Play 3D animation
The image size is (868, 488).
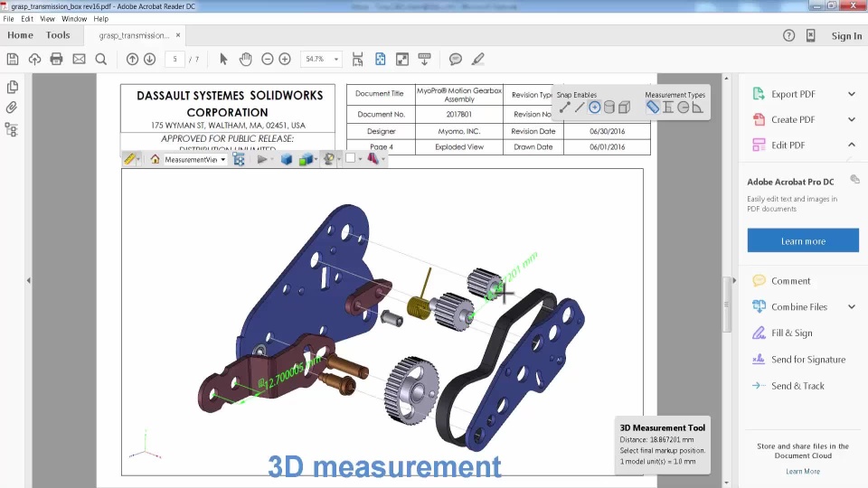point(262,159)
